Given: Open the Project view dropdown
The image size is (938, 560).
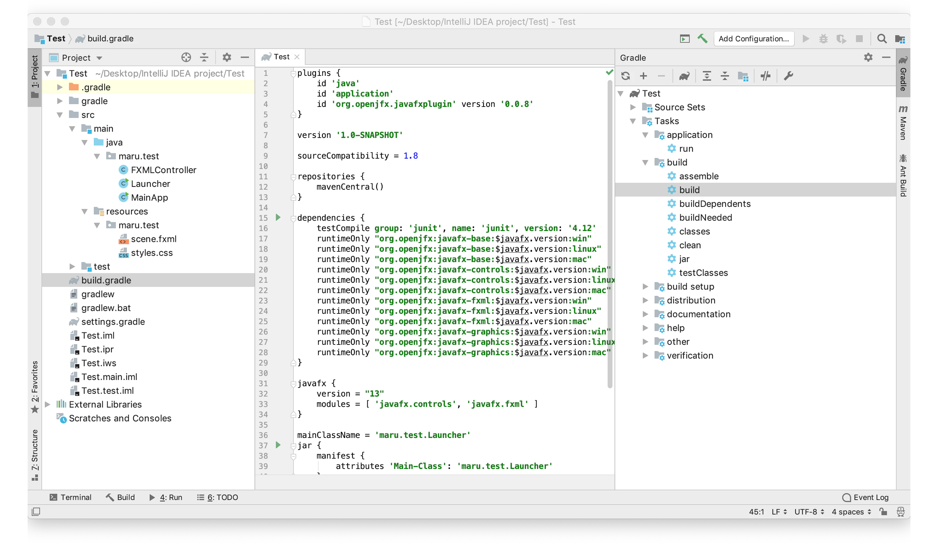Looking at the screenshot, I should [77, 57].
